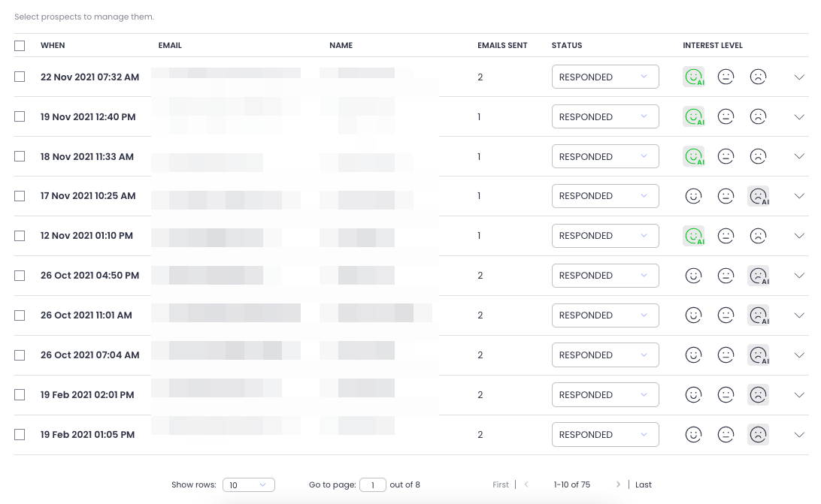Mark 22 Nov 07:32 AM prospect as happy interest
This screenshot has height=504, width=821.
(x=693, y=77)
